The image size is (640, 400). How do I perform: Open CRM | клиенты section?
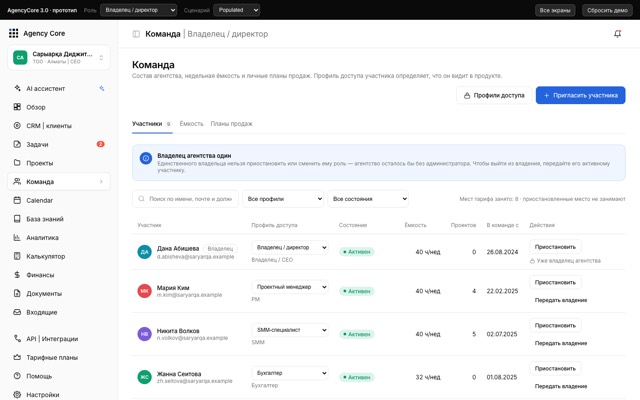pyautogui.click(x=59, y=126)
